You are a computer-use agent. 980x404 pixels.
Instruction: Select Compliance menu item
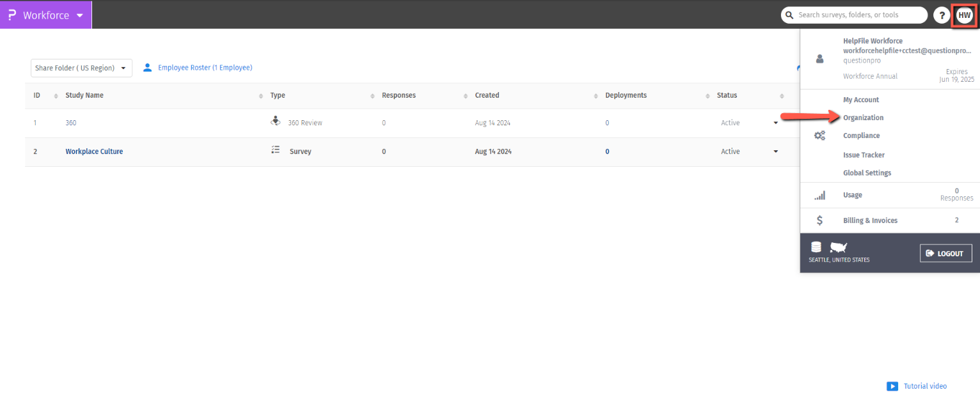[861, 136]
